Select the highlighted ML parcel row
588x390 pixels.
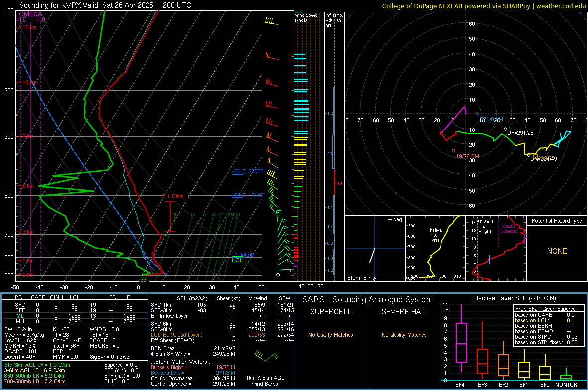tap(74, 316)
